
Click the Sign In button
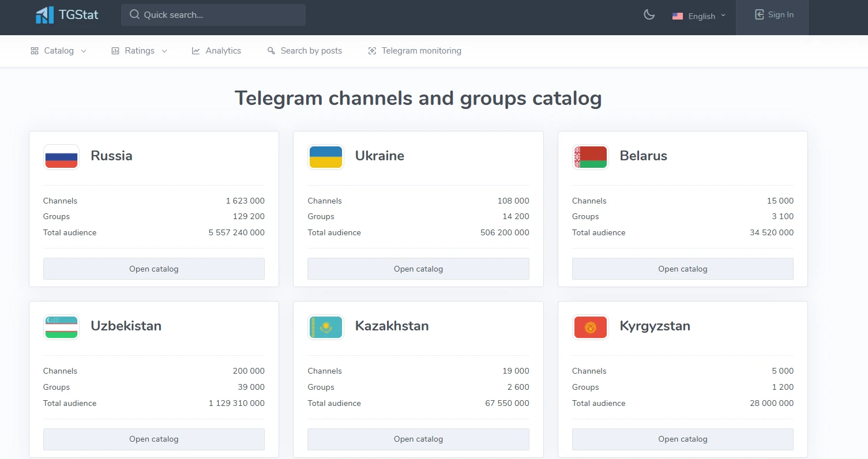[x=772, y=17]
